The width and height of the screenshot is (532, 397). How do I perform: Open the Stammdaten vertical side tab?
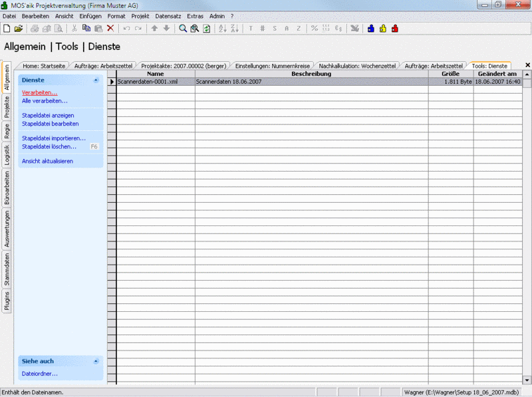tap(7, 269)
